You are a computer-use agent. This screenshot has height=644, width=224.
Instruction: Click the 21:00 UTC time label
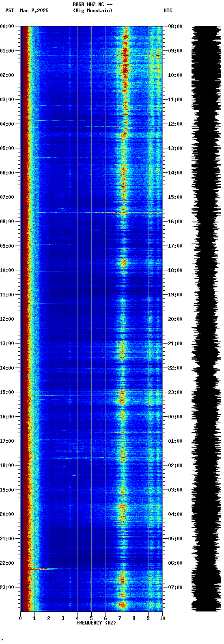click(175, 344)
